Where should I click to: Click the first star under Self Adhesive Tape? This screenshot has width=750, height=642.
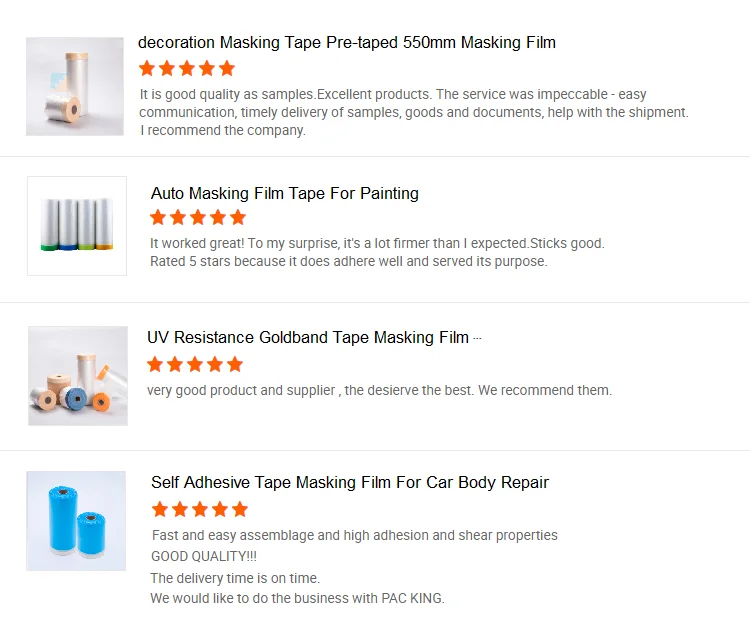point(160,509)
